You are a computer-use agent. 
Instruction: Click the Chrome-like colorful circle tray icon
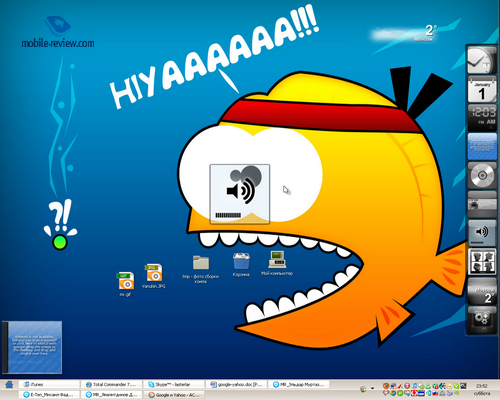393,393
